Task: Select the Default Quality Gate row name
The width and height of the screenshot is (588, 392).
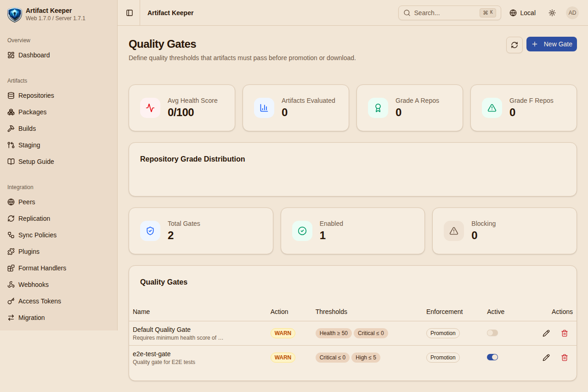Action: click(x=162, y=330)
